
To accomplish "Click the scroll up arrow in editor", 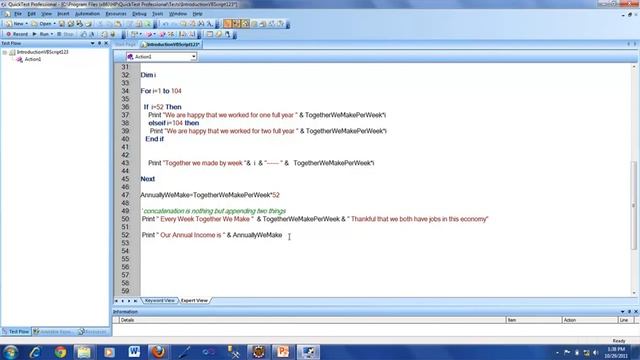I will (634, 67).
